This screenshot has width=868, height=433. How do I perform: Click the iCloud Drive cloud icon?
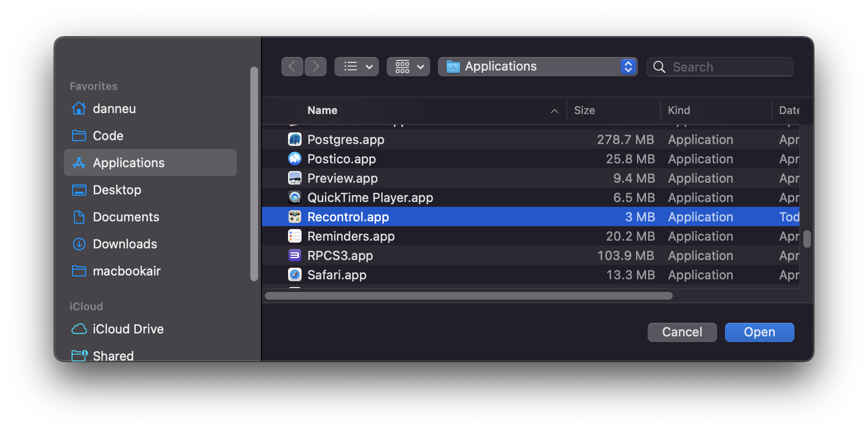coord(79,329)
